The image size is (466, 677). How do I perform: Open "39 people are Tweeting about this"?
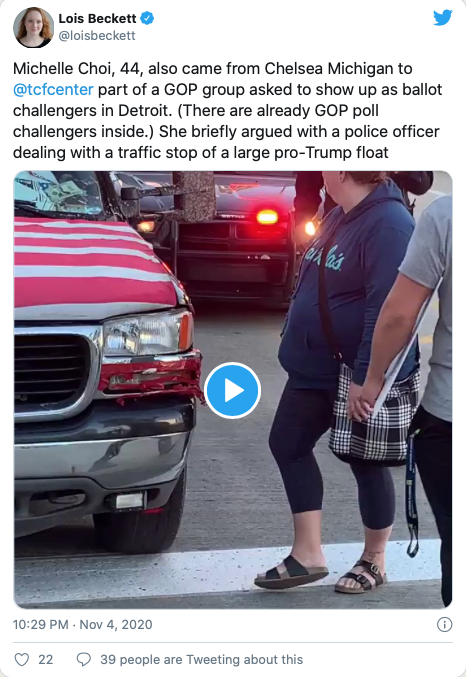click(x=202, y=659)
